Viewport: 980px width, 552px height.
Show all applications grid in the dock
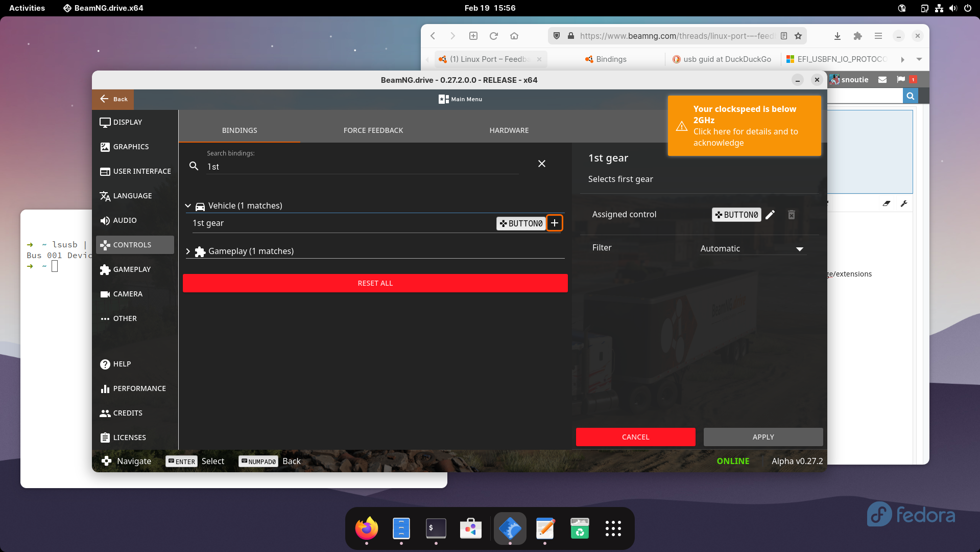coord(613,528)
